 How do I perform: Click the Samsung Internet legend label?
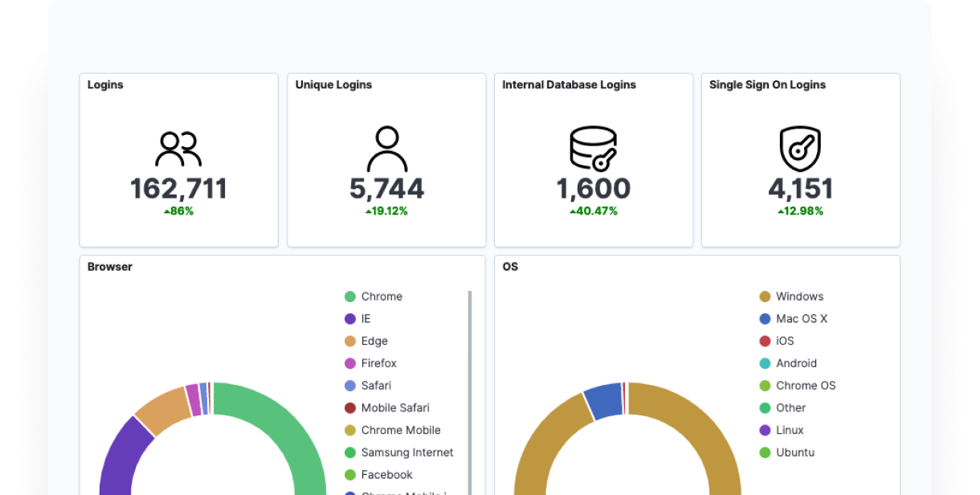point(407,452)
